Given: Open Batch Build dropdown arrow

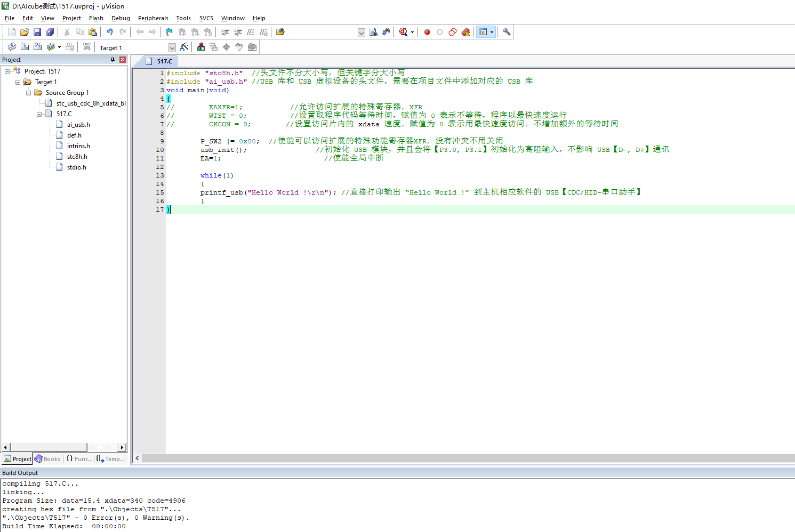Looking at the screenshot, I should [59, 47].
